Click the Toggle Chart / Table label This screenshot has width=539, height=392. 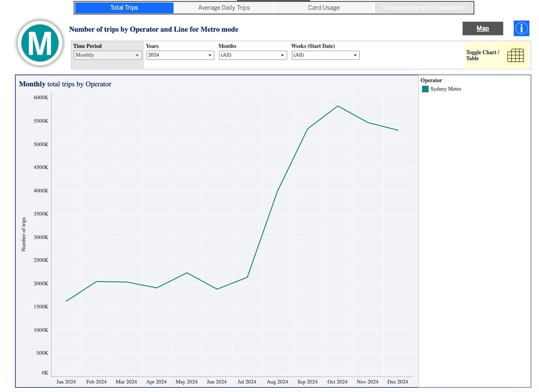(x=482, y=55)
